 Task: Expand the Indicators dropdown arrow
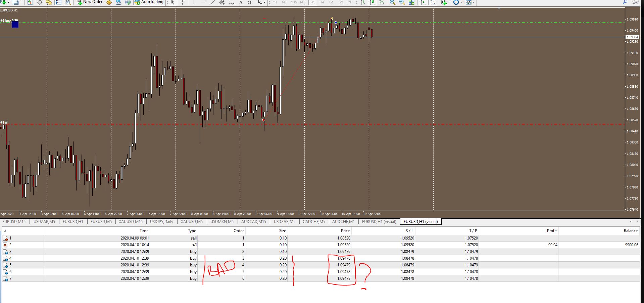[449, 2]
